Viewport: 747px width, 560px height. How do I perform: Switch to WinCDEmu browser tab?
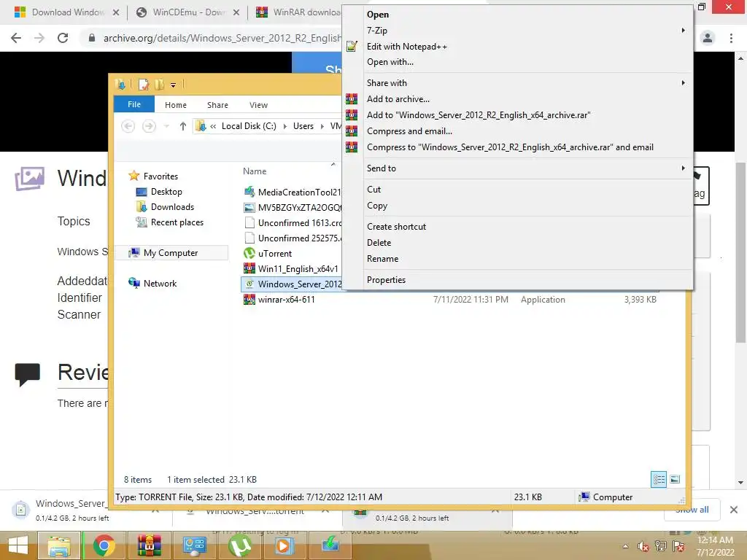(x=189, y=12)
